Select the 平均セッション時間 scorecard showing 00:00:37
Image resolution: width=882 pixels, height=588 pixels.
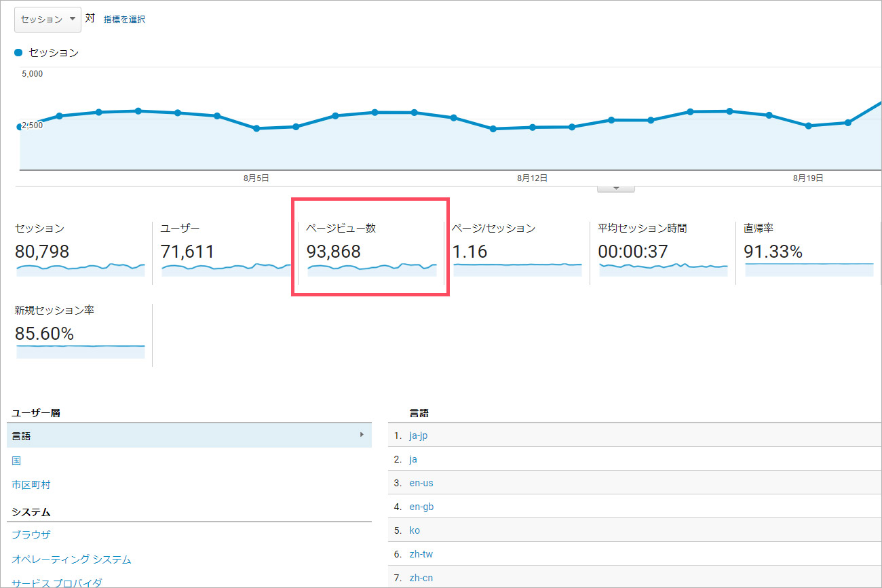click(x=663, y=250)
